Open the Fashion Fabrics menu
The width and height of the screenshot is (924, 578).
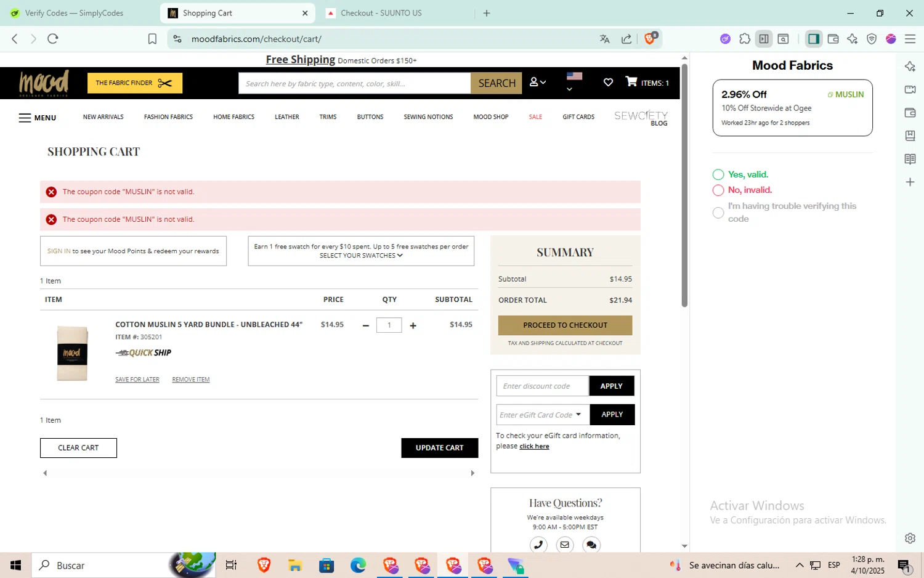pos(168,117)
